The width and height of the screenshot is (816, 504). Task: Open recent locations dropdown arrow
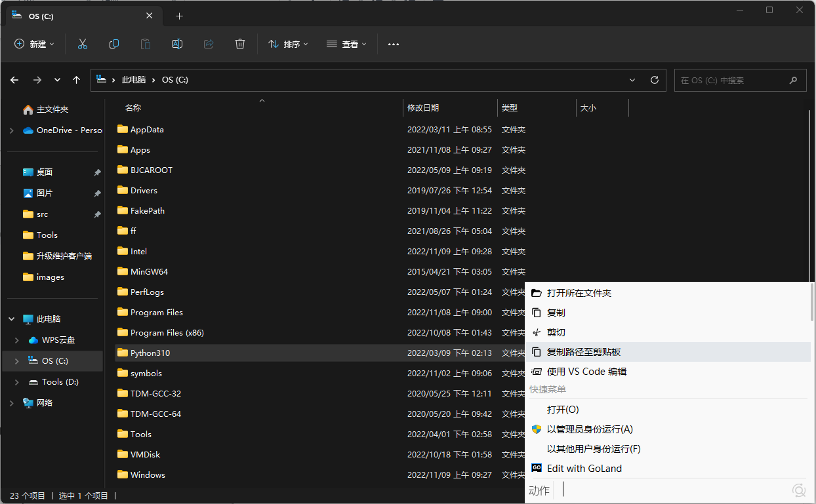coord(57,80)
